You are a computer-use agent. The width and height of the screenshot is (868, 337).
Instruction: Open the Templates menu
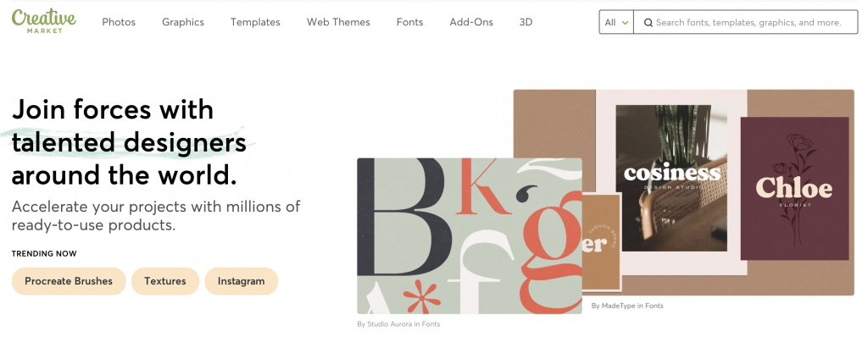pos(255,22)
